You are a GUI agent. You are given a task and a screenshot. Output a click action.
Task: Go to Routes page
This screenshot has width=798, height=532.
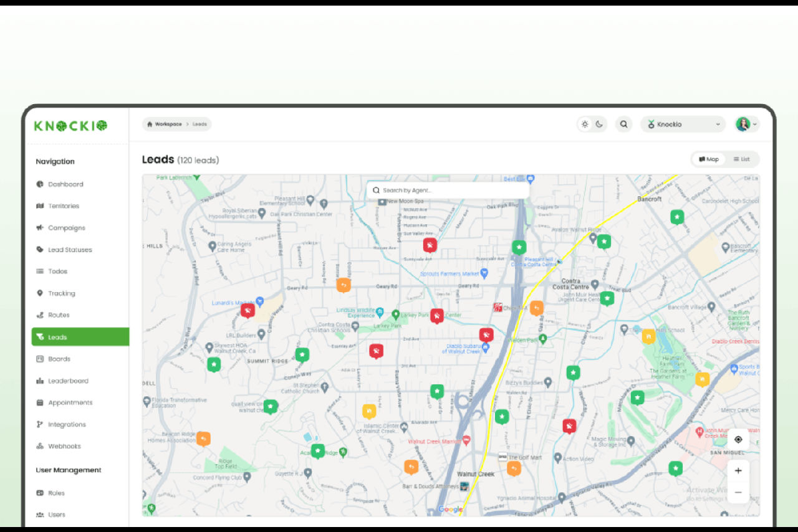coord(59,315)
